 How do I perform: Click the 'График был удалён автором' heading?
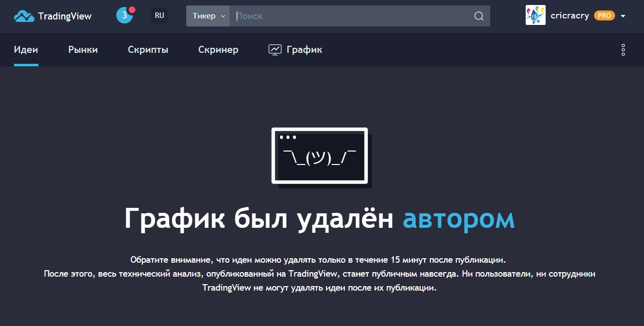coord(320,218)
